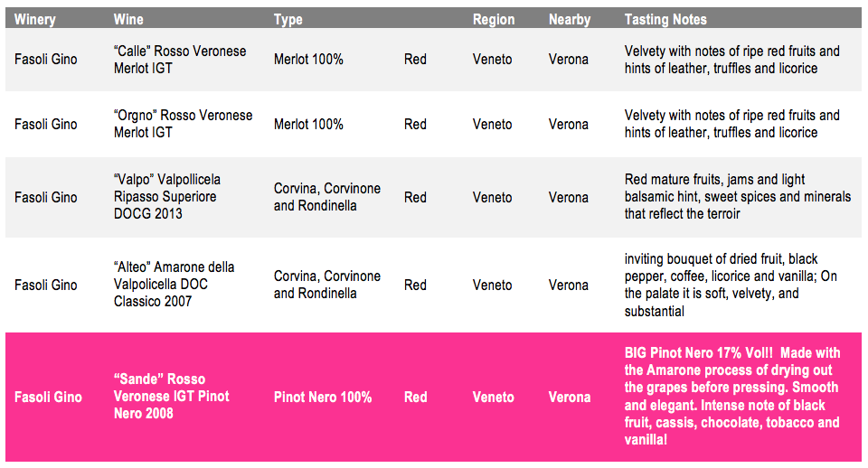This screenshot has height=468, width=868.
Task: Select the "Orgno" Rosso Veronese Merlot IGT cell
Action: (183, 124)
